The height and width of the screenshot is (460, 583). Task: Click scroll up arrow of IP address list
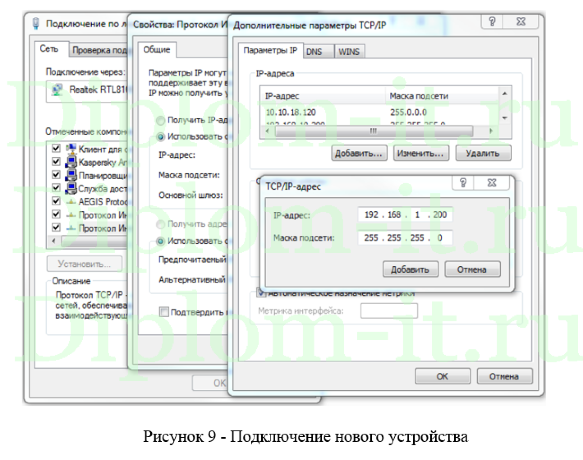505,93
